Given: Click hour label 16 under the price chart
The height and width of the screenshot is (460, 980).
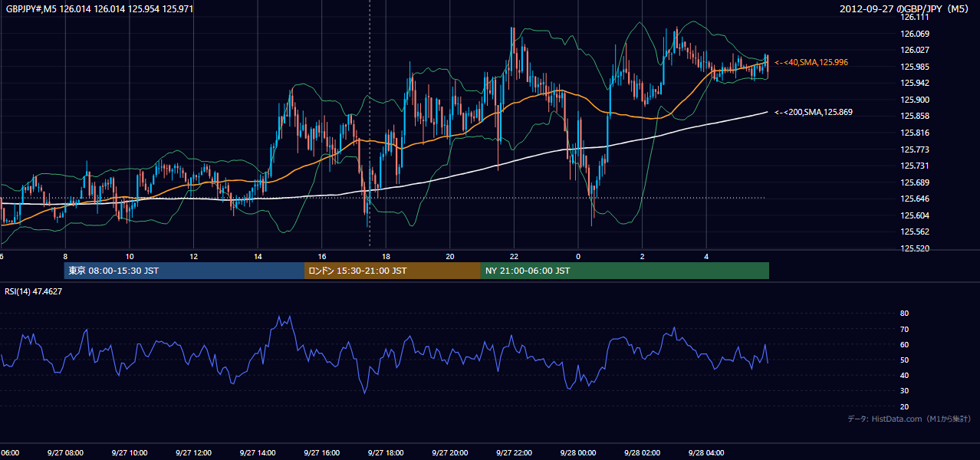Looking at the screenshot, I should [x=322, y=257].
